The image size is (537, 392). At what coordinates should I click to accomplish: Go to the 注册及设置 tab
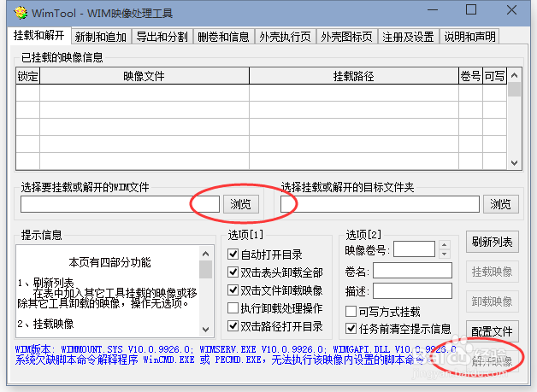coord(408,37)
